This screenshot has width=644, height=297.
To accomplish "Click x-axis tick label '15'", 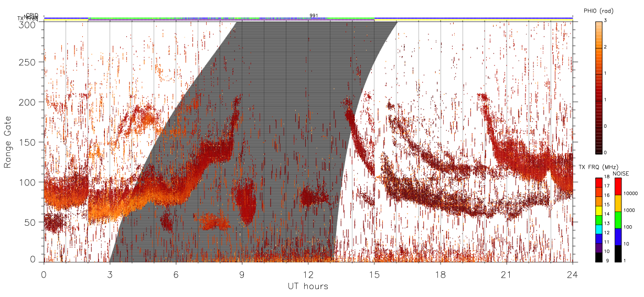I will 374,275.
